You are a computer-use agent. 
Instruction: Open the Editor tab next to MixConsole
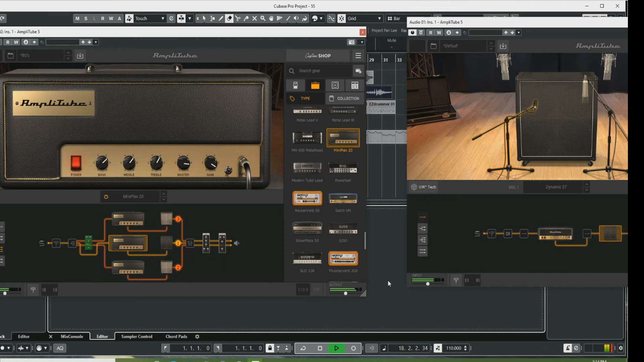tap(102, 337)
